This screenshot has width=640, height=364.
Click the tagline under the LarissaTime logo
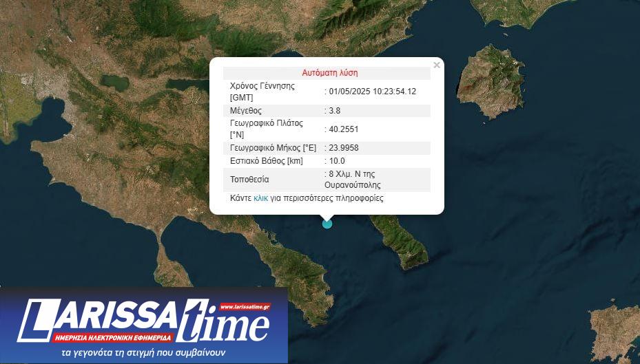(143, 352)
